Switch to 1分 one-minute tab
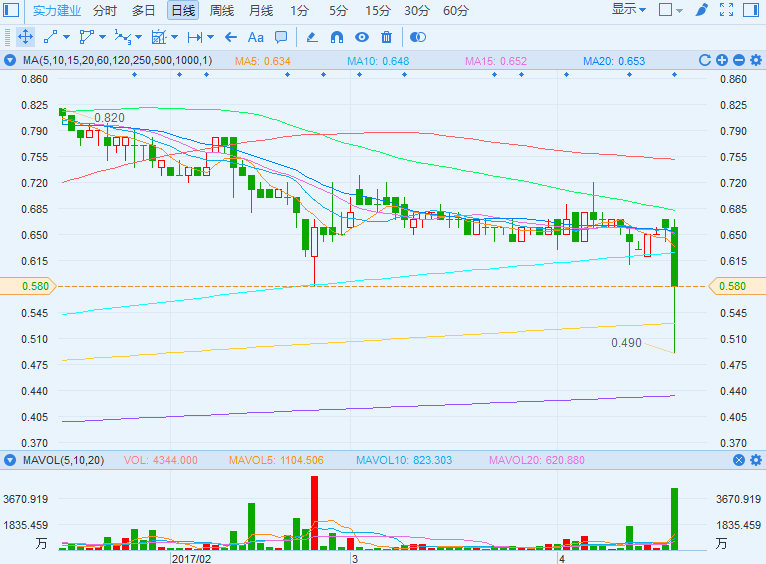Viewport: 766px width, 564px height. click(x=299, y=10)
